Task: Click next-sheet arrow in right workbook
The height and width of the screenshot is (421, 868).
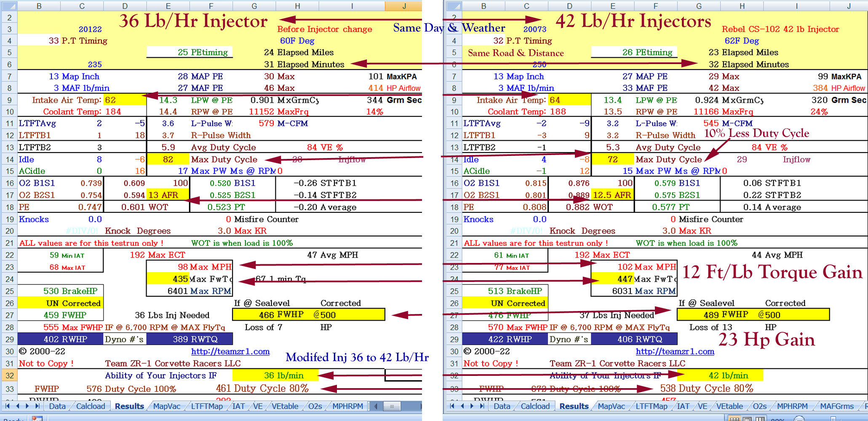Action: click(472, 406)
